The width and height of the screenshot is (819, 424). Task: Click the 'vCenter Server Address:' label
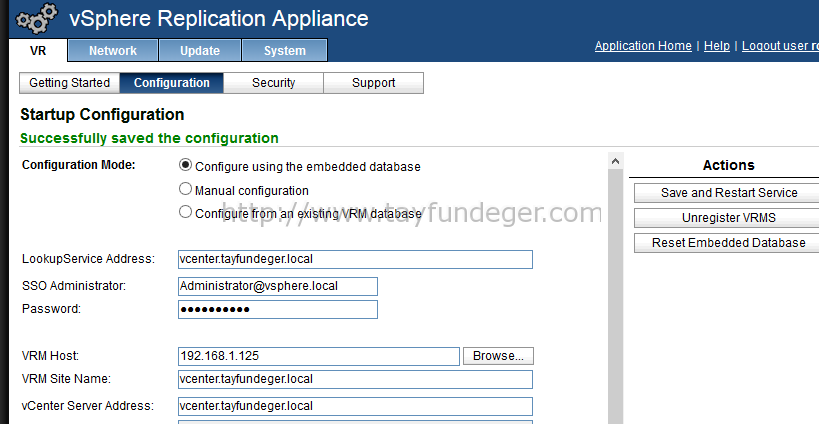[x=88, y=406]
